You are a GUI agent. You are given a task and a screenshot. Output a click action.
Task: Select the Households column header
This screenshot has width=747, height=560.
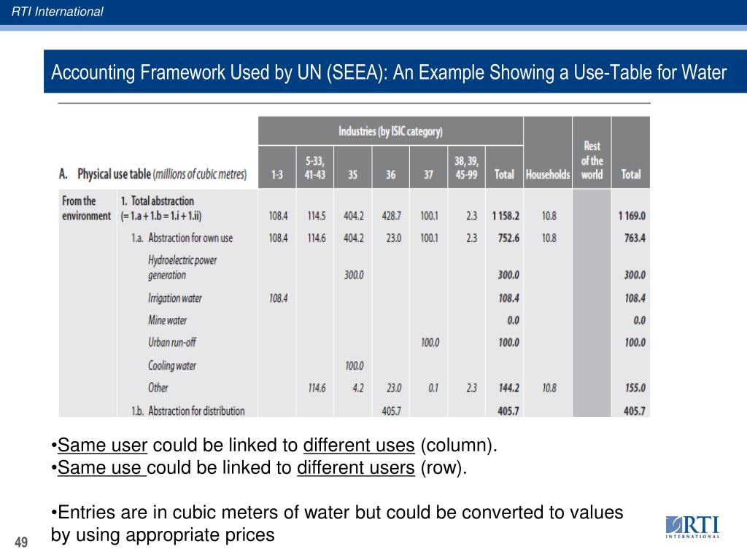548,174
